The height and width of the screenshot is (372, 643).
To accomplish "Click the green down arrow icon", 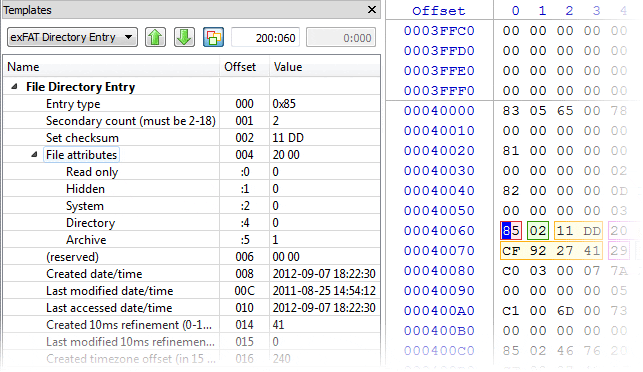I will (184, 37).
